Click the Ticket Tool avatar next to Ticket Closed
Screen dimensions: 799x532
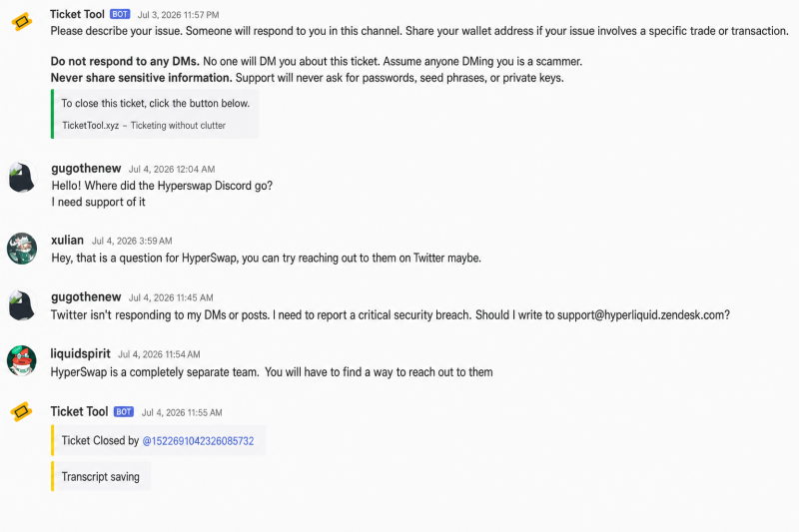pos(21,411)
